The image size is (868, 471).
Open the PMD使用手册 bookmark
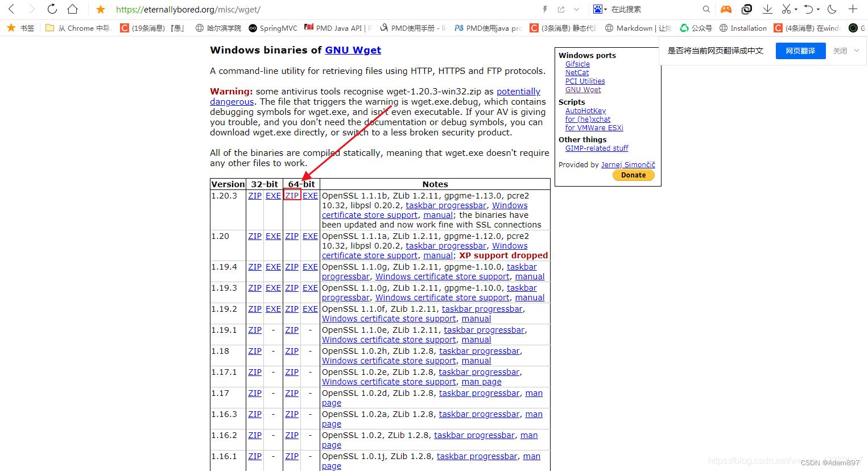(413, 28)
